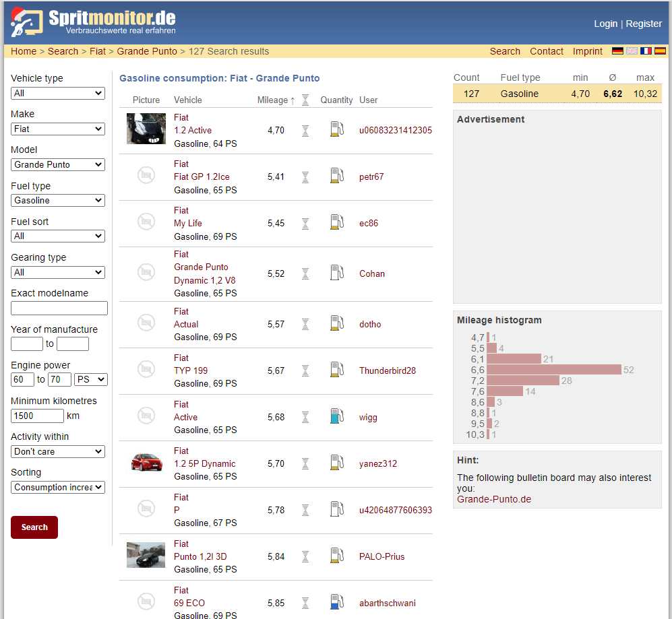Image resolution: width=672 pixels, height=619 pixels.
Task: Click fuel pump icon in abarthschwani row
Action: (x=337, y=602)
